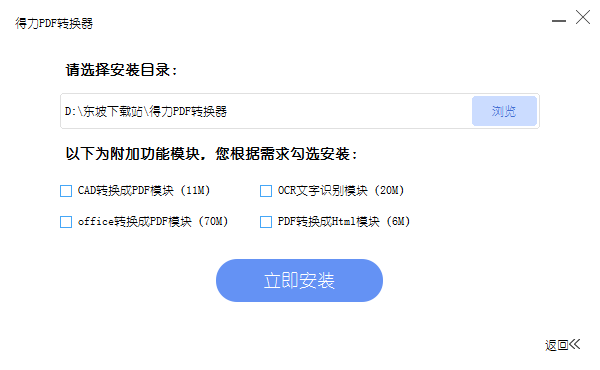Screen dimensions: 600x370
Task: Start installation with 立即安装 button
Action: click(x=299, y=280)
